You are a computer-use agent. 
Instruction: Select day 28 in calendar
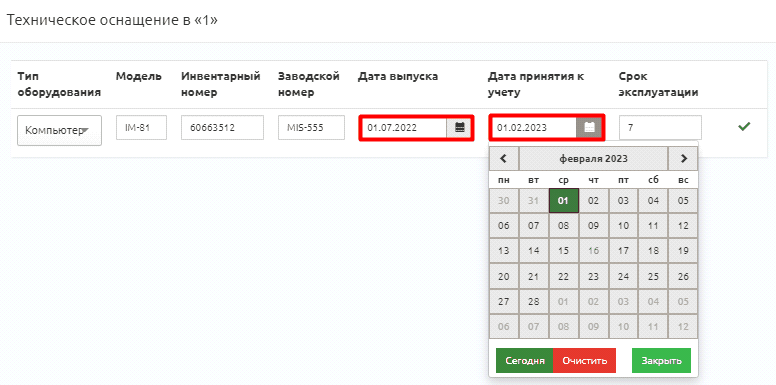[x=534, y=301]
